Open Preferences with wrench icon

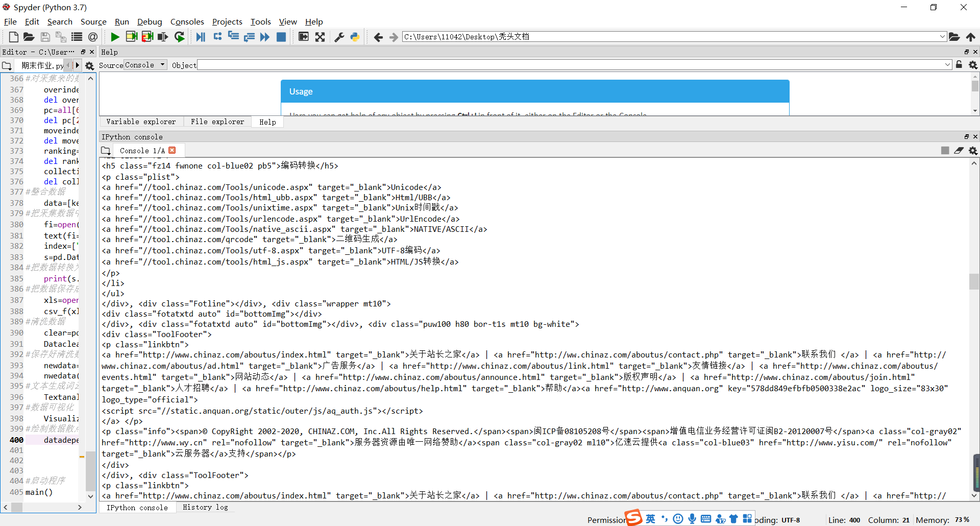pos(339,37)
